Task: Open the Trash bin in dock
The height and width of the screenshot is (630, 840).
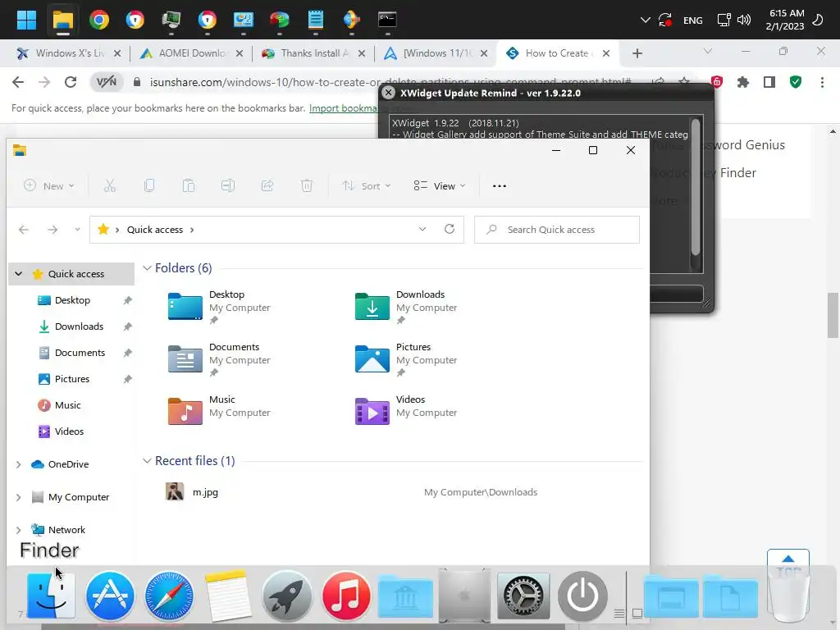Action: click(x=788, y=596)
